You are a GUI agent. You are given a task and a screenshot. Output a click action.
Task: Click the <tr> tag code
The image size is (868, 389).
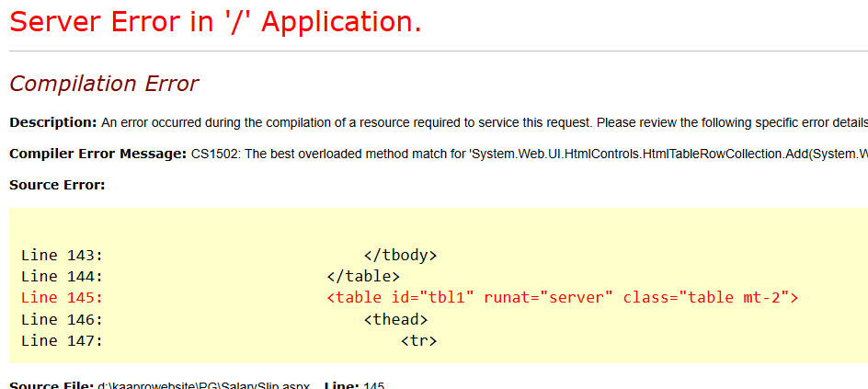point(418,341)
